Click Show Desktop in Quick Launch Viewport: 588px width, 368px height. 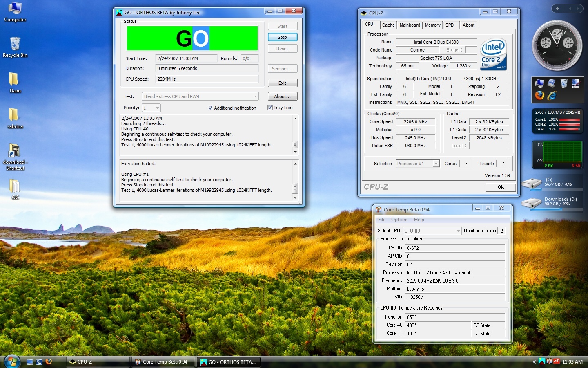tap(30, 362)
